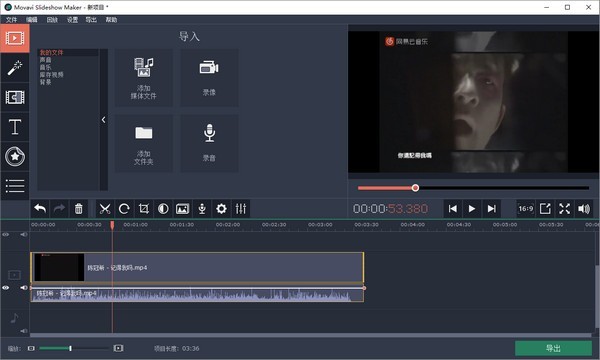This screenshot has height=360, width=600.
Task: Toggle visibility eye of the top titles track
Action: (x=6, y=234)
